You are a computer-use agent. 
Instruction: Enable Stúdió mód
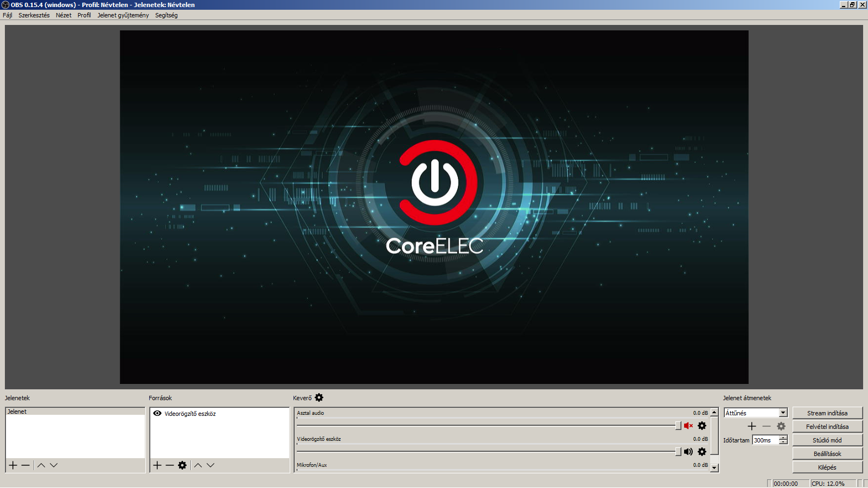(x=827, y=440)
